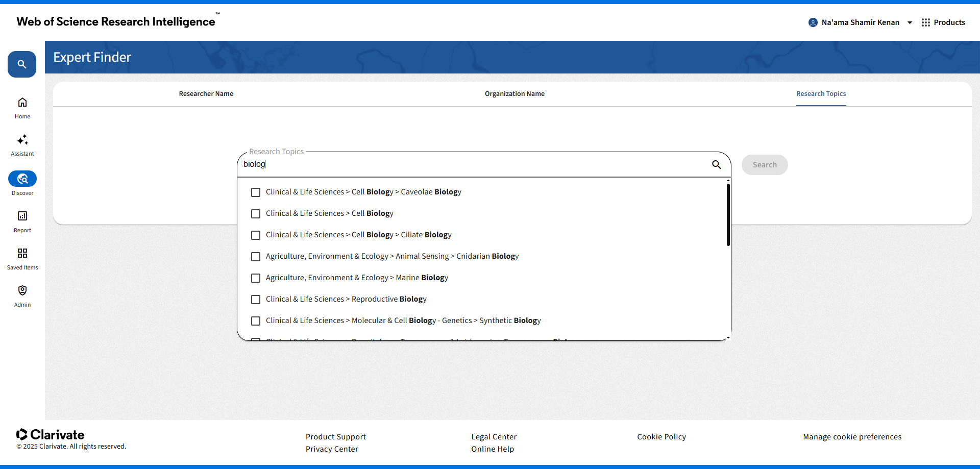Open the Products grid icon
This screenshot has width=980, height=469.
(x=926, y=22)
